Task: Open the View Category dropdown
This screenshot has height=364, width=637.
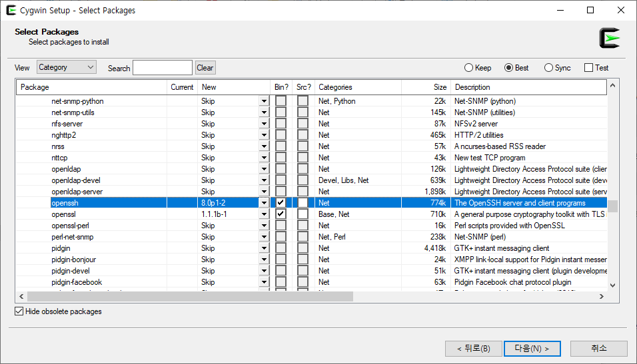Action: [67, 67]
